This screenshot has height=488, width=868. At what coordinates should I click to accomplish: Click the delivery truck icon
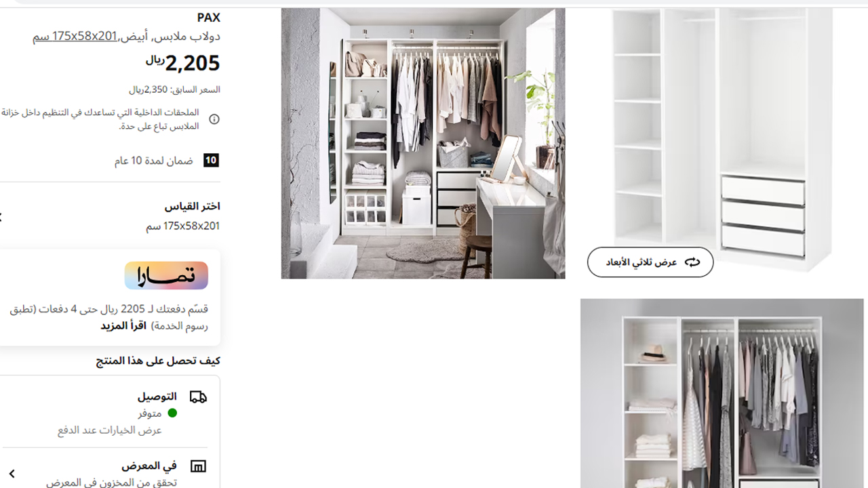click(x=198, y=396)
